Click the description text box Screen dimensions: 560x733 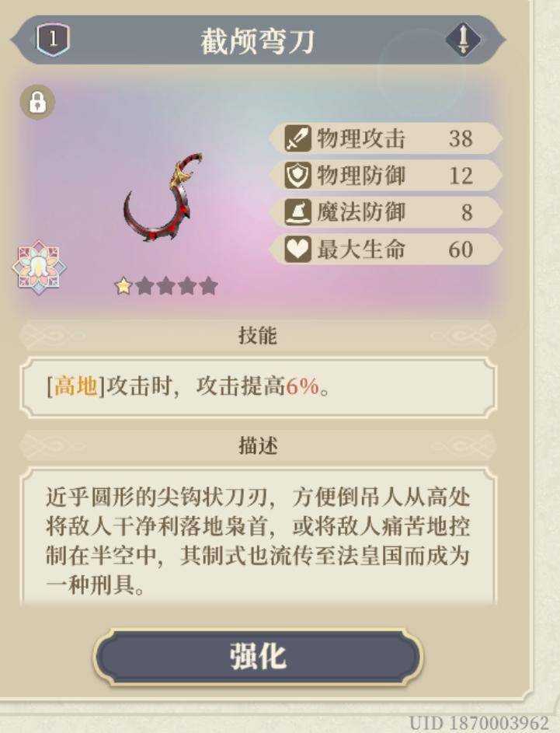258,536
